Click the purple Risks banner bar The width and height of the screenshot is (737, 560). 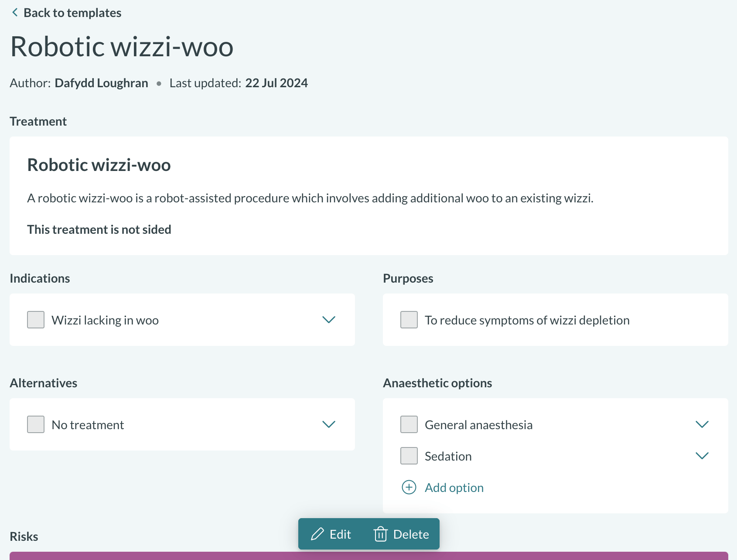coord(368,556)
